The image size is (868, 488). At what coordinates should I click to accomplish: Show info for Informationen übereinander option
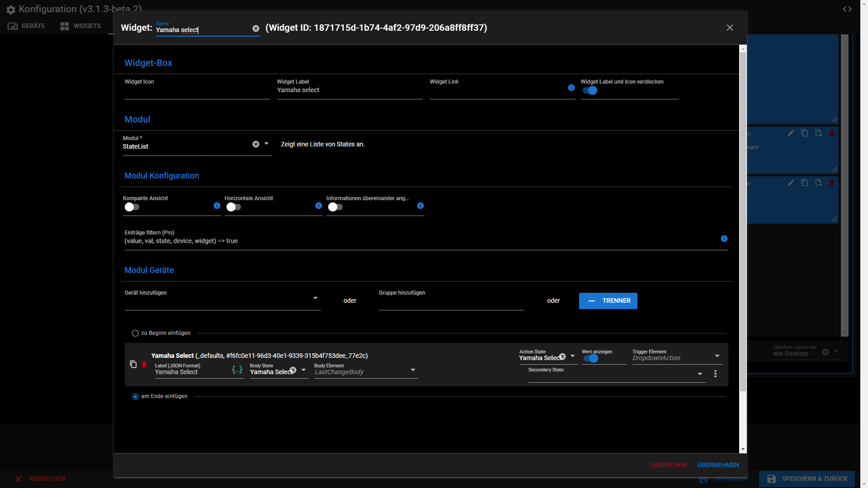[420, 206]
